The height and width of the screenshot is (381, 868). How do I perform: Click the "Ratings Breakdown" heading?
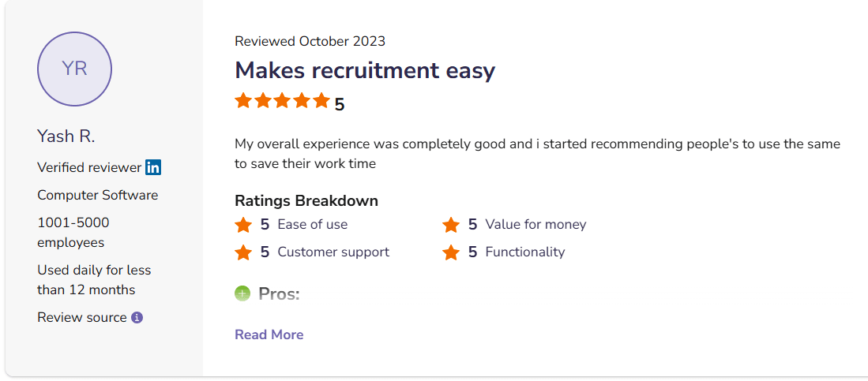pyautogui.click(x=306, y=200)
